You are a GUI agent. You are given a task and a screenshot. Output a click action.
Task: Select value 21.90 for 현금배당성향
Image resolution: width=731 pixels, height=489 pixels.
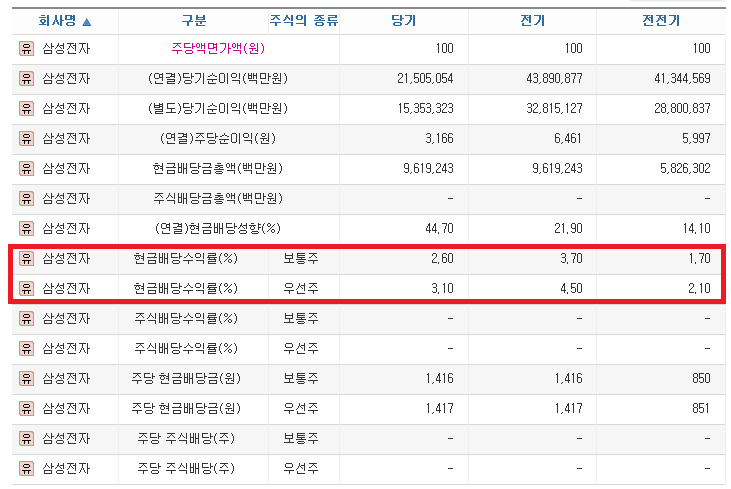[568, 228]
